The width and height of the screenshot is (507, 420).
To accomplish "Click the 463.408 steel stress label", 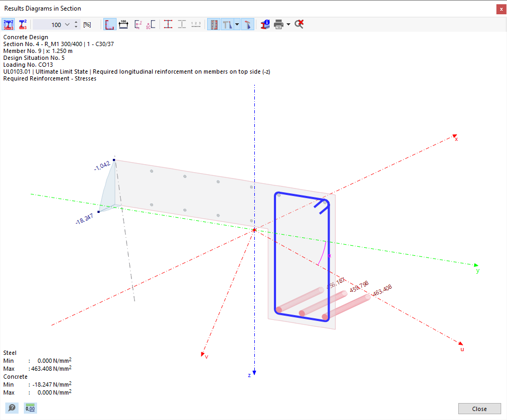I will (x=382, y=290).
